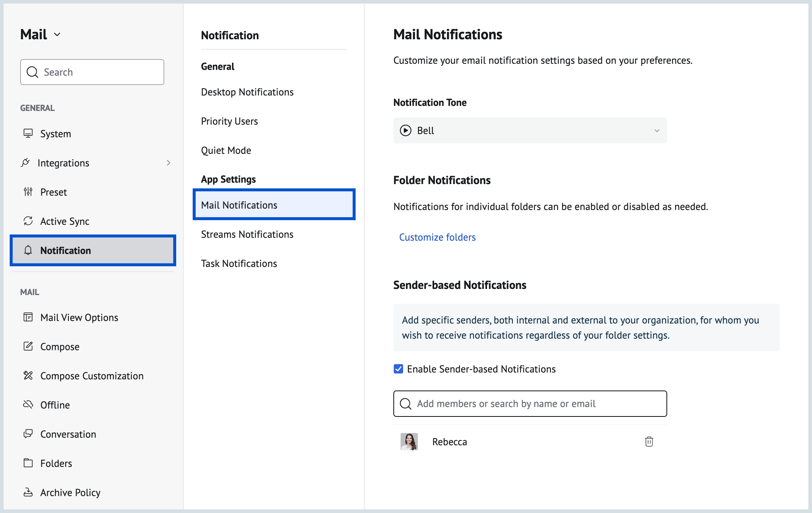Delete Rebecca using the trash icon
This screenshot has height=513, width=812.
pos(648,441)
